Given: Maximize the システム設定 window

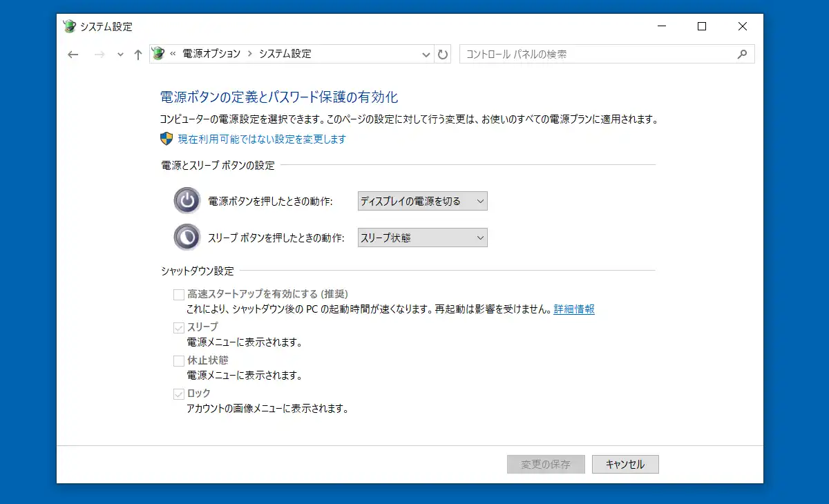Looking at the screenshot, I should [x=702, y=26].
